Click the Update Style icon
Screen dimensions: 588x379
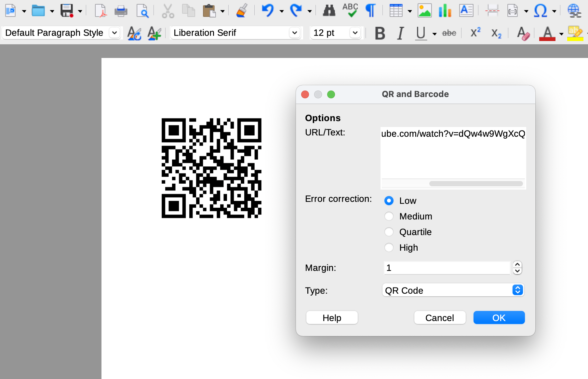[134, 33]
